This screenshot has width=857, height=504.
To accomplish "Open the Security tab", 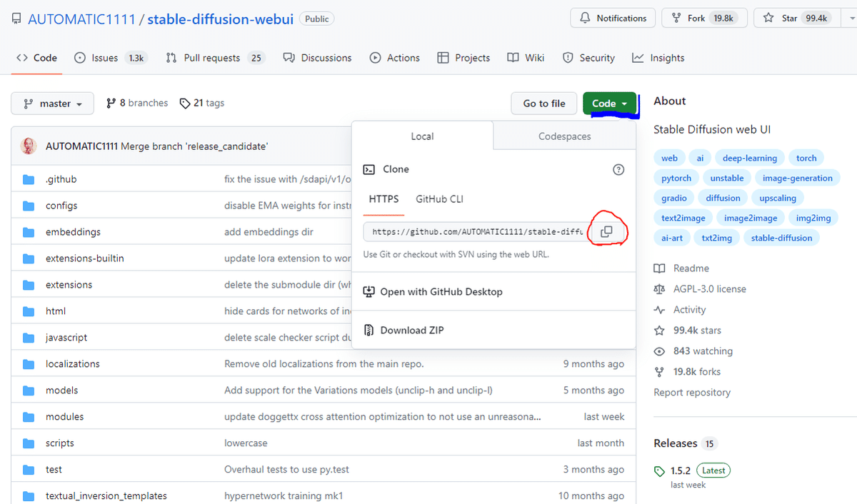I will (x=588, y=58).
